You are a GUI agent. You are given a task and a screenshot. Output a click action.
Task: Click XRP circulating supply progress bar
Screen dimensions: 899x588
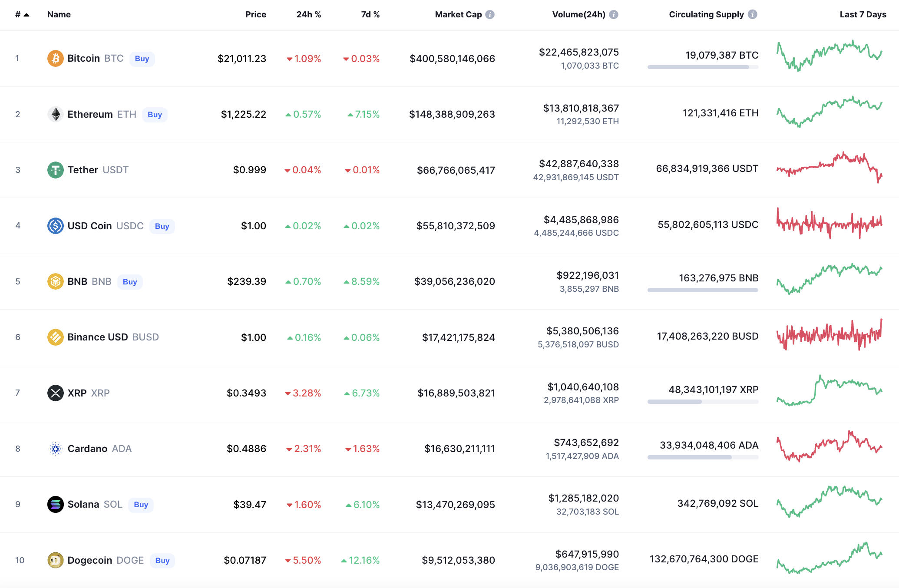(702, 402)
